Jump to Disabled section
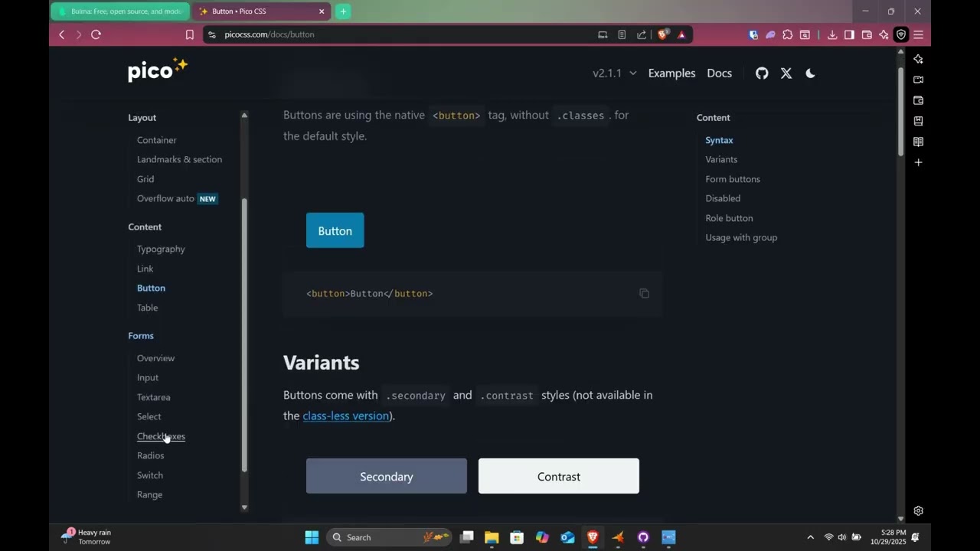This screenshot has height=551, width=980. coord(724,198)
